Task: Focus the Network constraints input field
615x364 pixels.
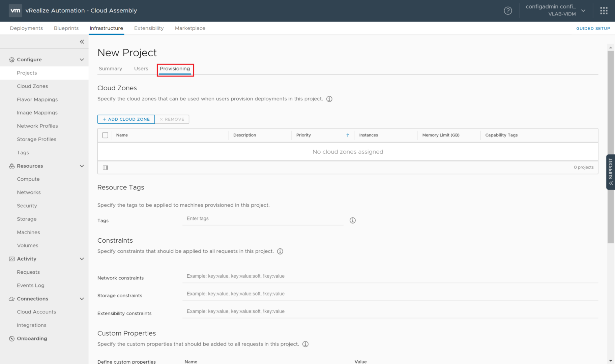Action: (390, 276)
